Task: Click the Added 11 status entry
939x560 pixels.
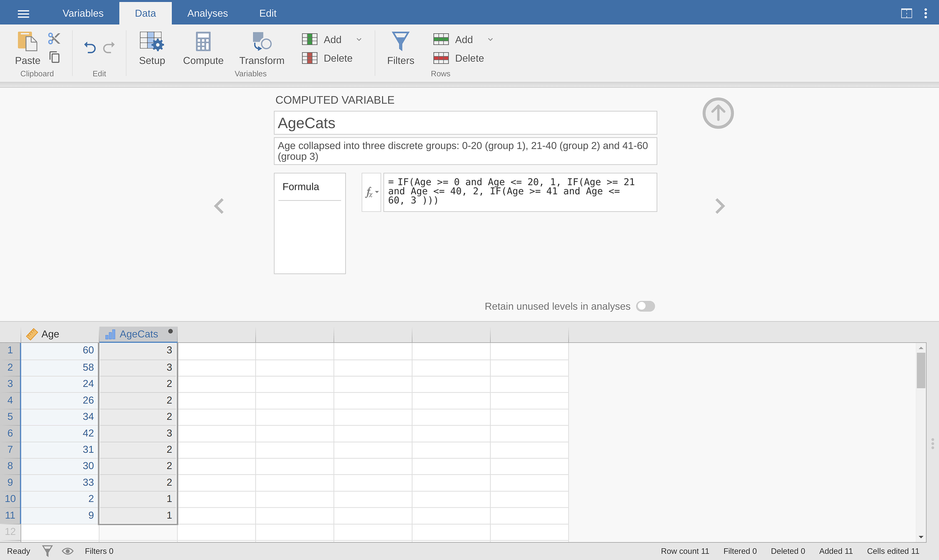Action: [836, 551]
